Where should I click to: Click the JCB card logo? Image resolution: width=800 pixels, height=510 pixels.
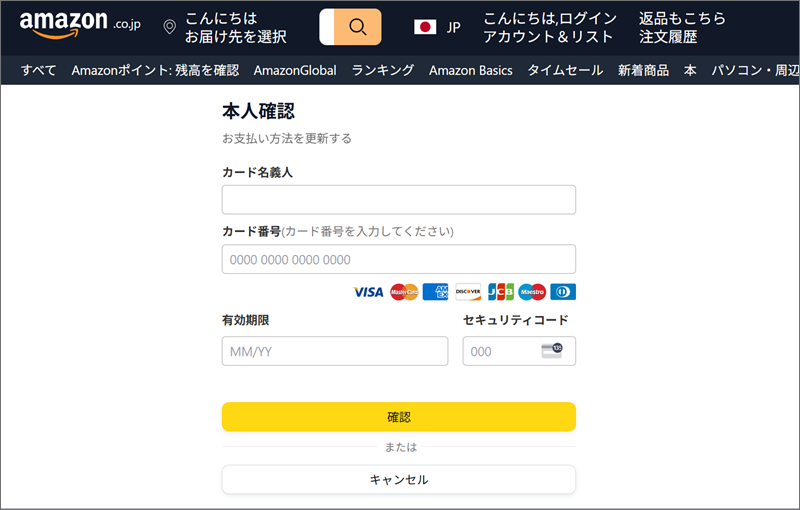[x=501, y=292]
